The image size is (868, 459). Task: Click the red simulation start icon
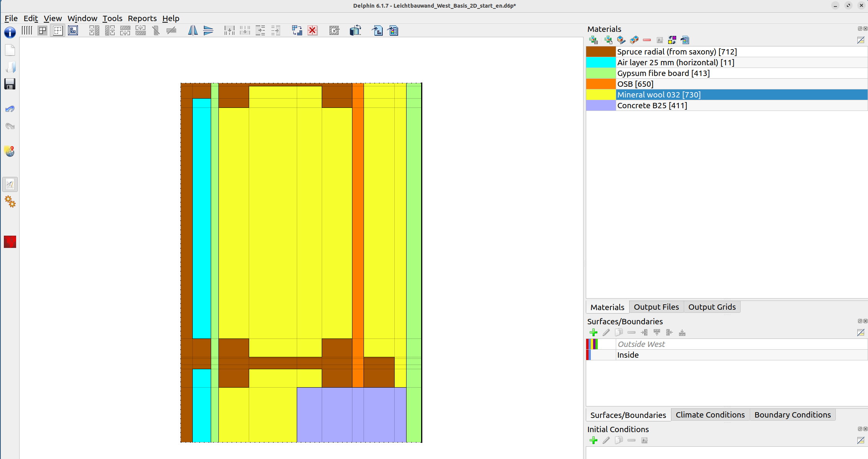10,242
